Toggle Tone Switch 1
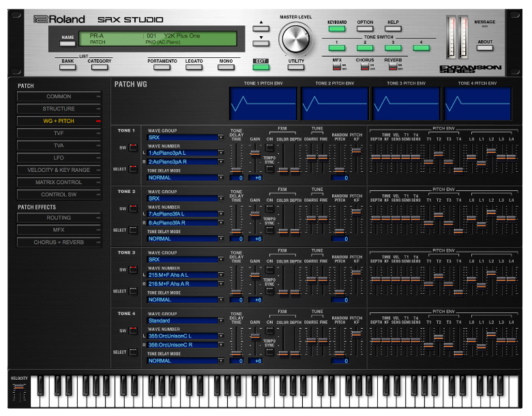 pos(336,48)
